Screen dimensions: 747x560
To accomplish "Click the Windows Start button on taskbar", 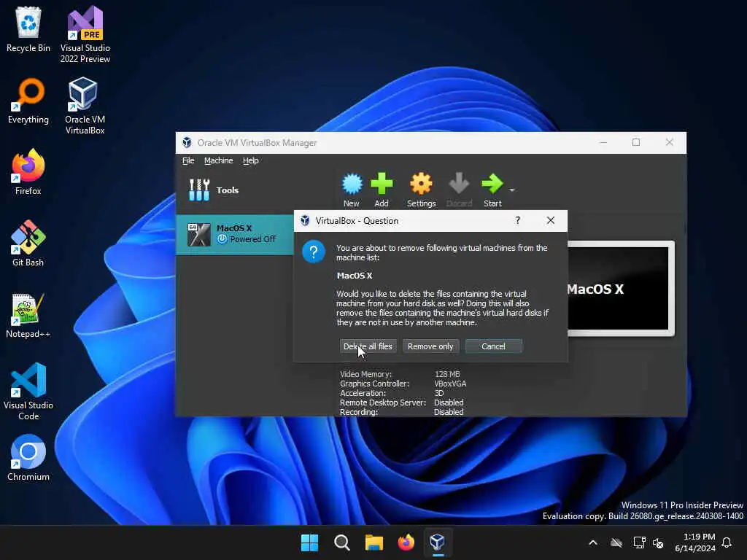I will 309,542.
